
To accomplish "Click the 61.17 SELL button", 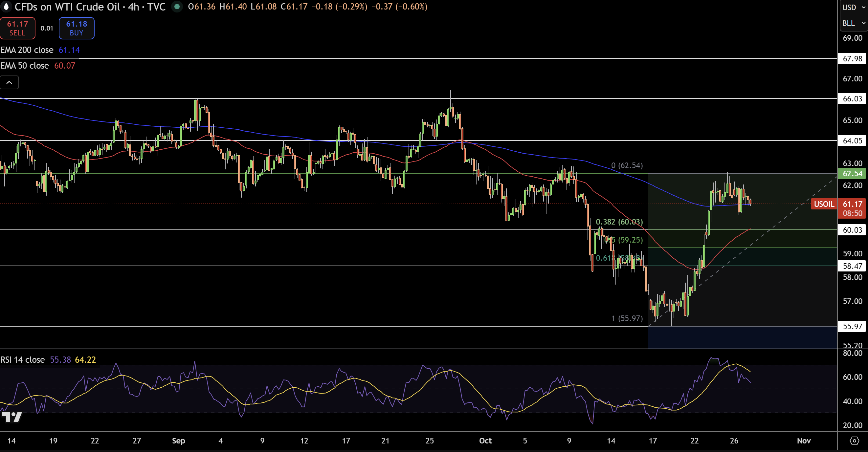I will 17,28.
